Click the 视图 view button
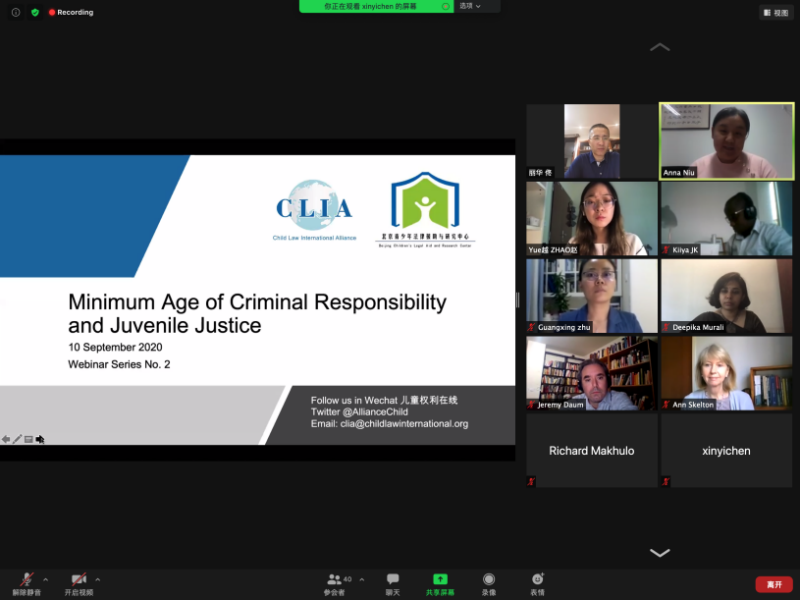The width and height of the screenshot is (800, 600). [x=776, y=12]
